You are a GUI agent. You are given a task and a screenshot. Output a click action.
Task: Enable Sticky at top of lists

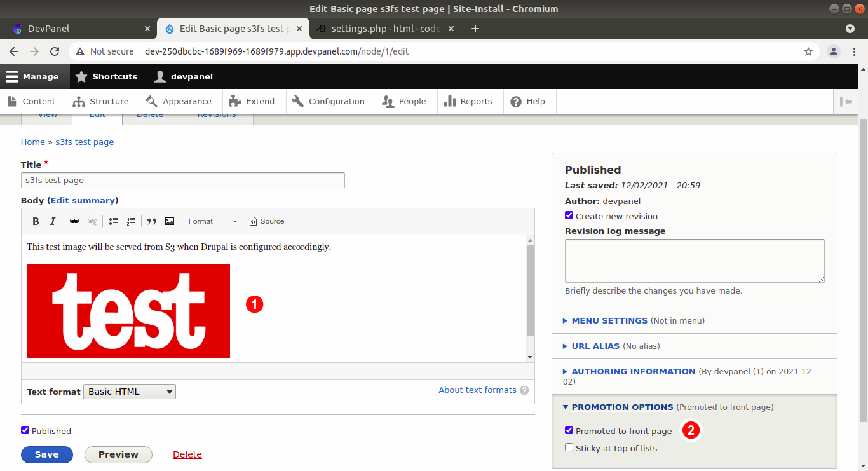coord(569,447)
